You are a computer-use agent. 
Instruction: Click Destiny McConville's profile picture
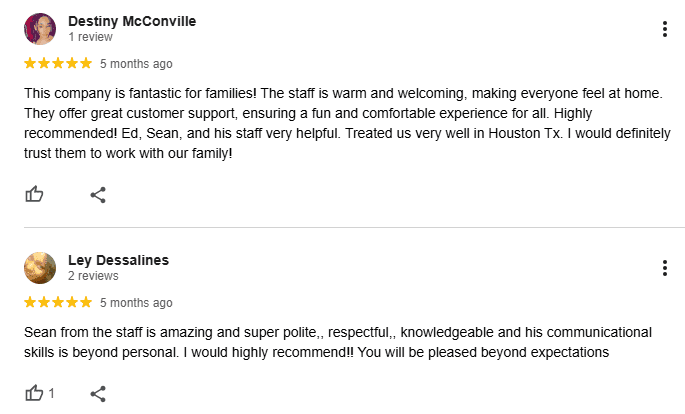click(40, 29)
